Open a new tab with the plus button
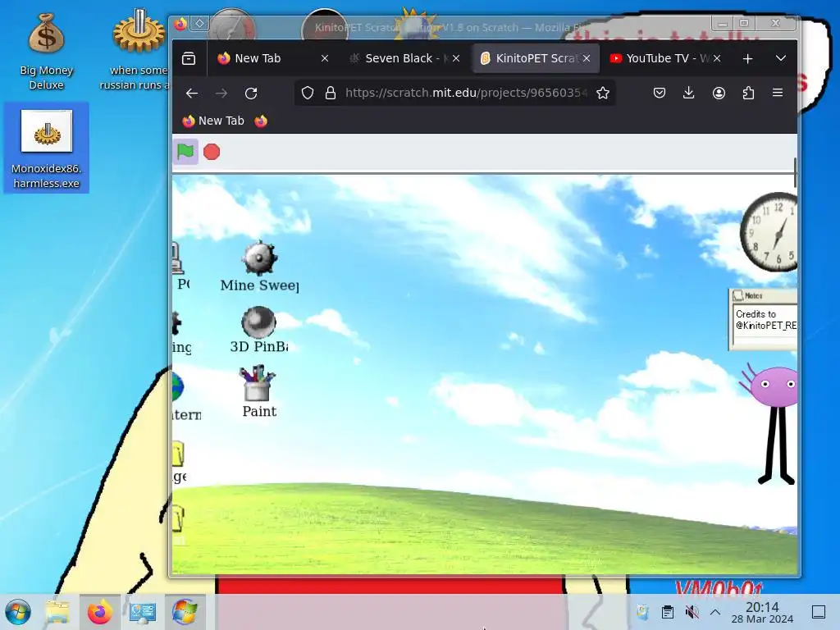The width and height of the screenshot is (840, 630). pos(748,58)
